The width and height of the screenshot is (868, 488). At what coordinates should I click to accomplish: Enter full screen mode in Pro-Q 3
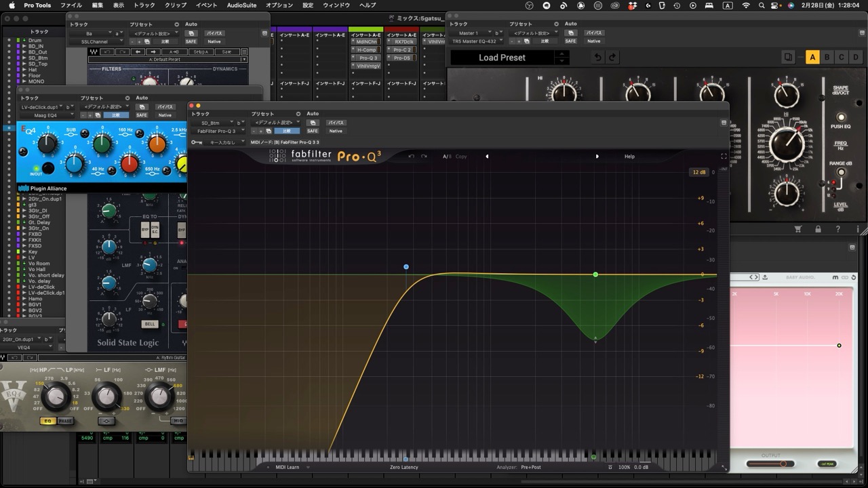click(724, 157)
